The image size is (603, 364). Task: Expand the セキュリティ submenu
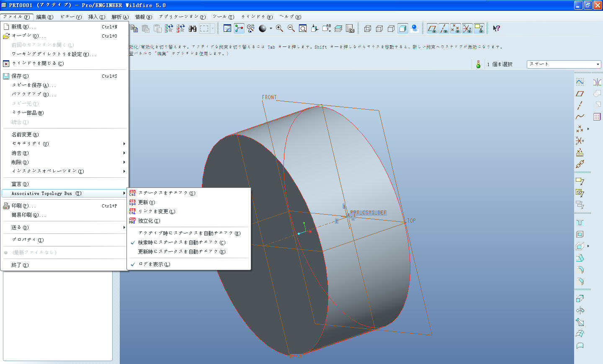(x=64, y=144)
